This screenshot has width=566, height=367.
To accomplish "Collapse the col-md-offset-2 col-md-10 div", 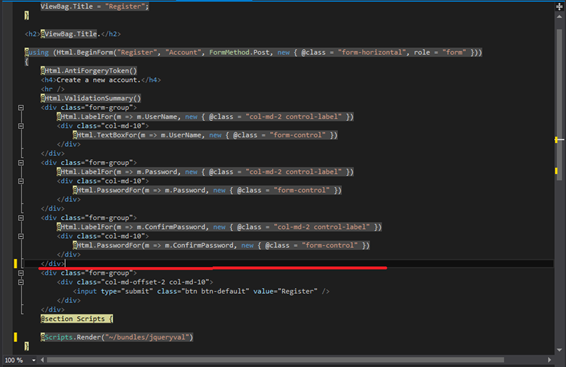I will (x=21, y=282).
